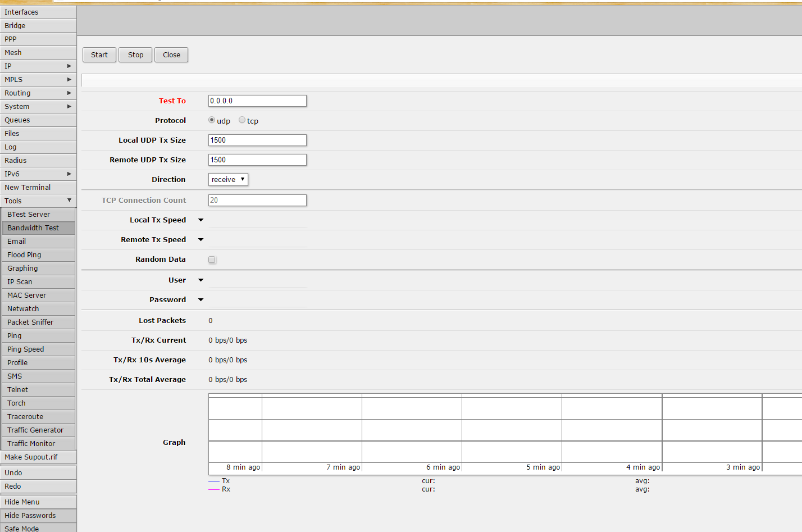802x532 pixels.
Task: Expand the Password field arrow
Action: tap(200, 300)
